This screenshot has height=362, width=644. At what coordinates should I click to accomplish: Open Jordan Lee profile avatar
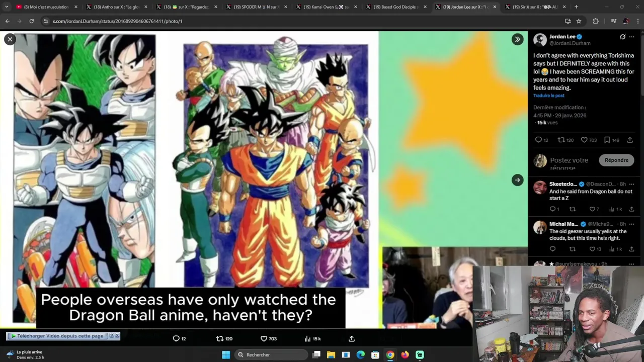point(540,40)
